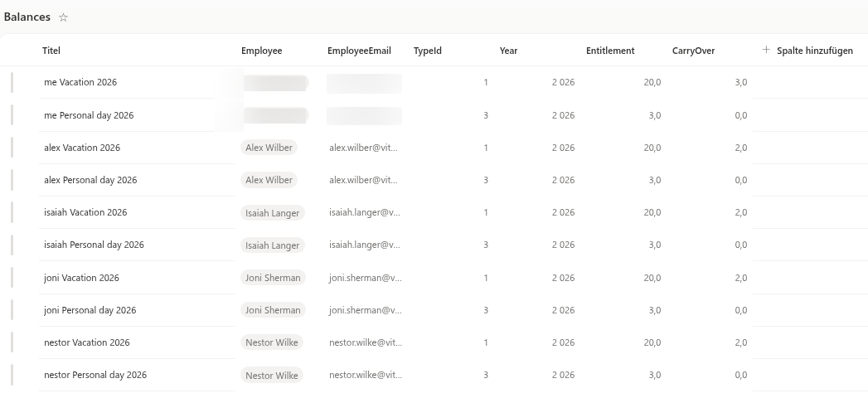Open the Entitlement column header menu
This screenshot has height=398, width=868.
click(610, 51)
